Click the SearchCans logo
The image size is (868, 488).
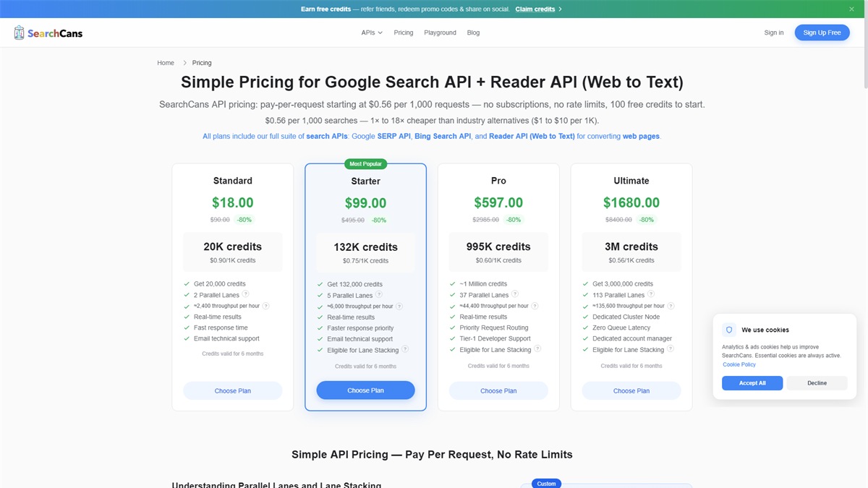(x=48, y=33)
